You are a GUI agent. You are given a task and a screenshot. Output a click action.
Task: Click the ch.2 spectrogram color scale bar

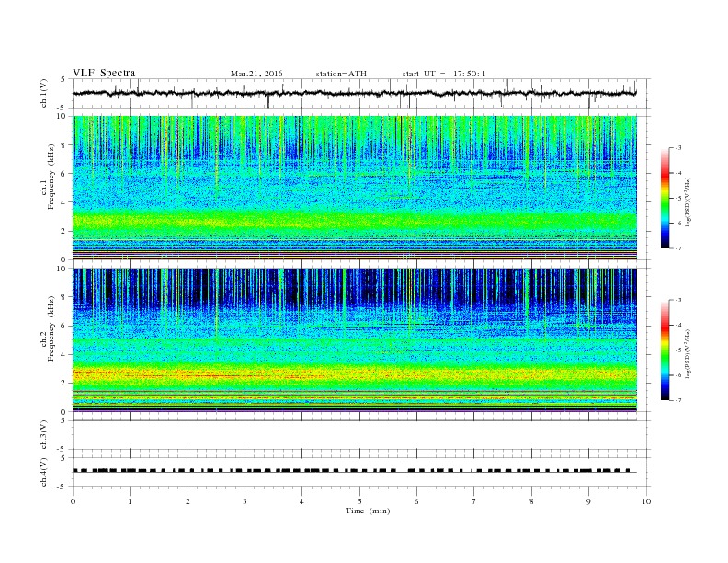tap(665, 350)
